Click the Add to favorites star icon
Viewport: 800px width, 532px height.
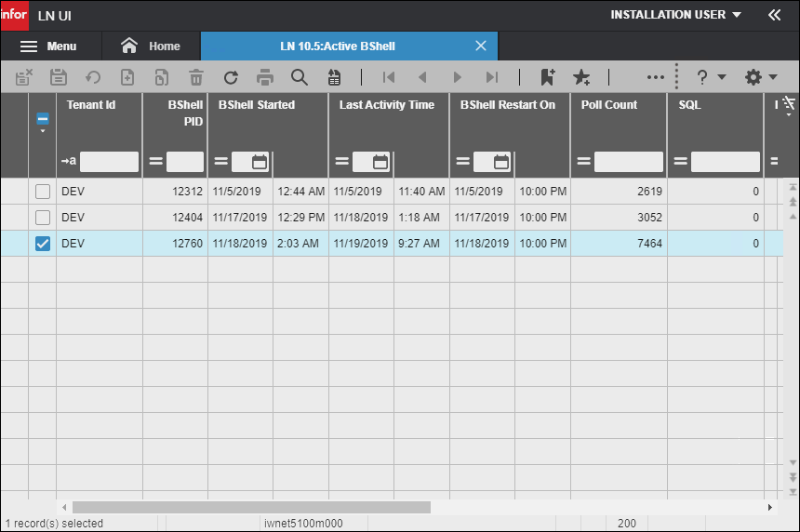pos(581,77)
